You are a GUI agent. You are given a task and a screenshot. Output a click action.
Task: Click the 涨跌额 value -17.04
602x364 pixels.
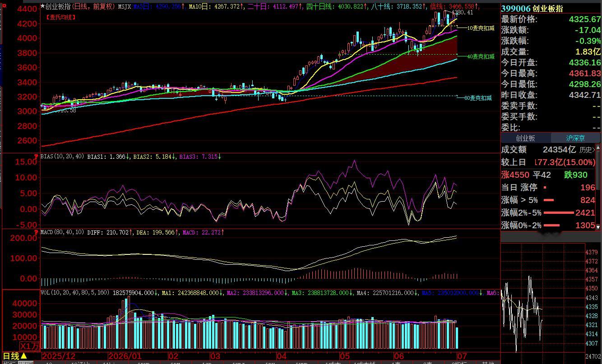588,30
